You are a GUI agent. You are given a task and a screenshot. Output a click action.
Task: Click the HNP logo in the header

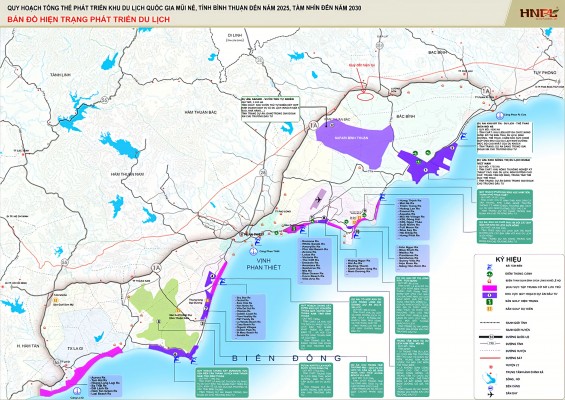(x=538, y=14)
